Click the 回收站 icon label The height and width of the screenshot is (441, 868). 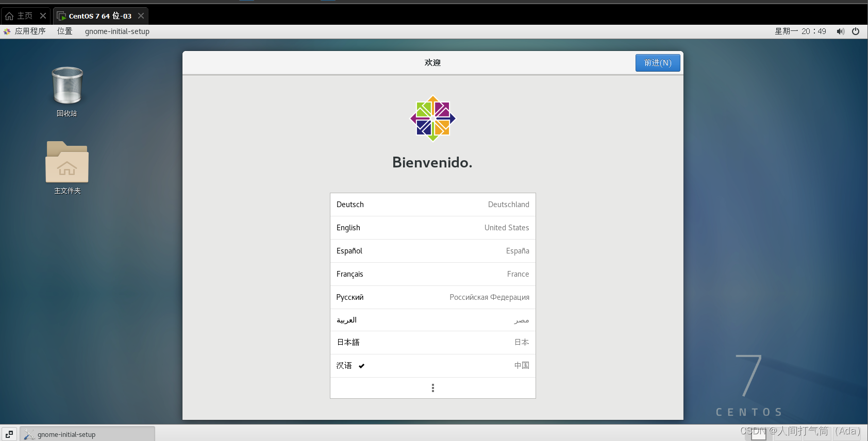click(x=67, y=114)
